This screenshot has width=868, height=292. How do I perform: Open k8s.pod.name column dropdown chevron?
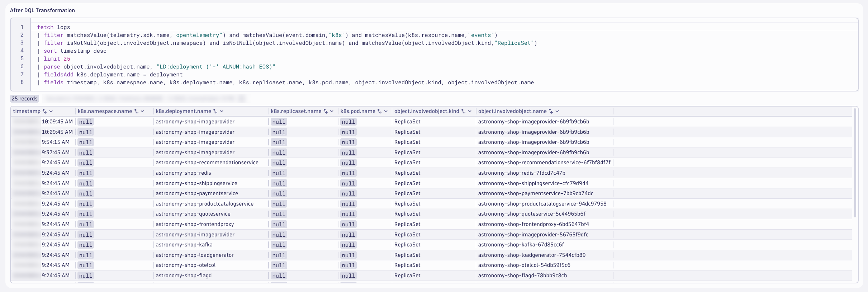(386, 111)
